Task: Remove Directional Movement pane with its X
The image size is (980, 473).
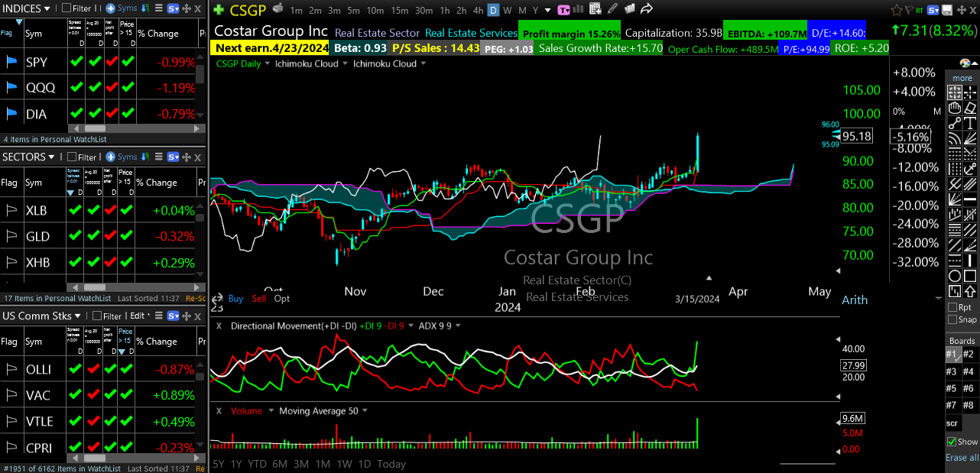Action: point(219,326)
